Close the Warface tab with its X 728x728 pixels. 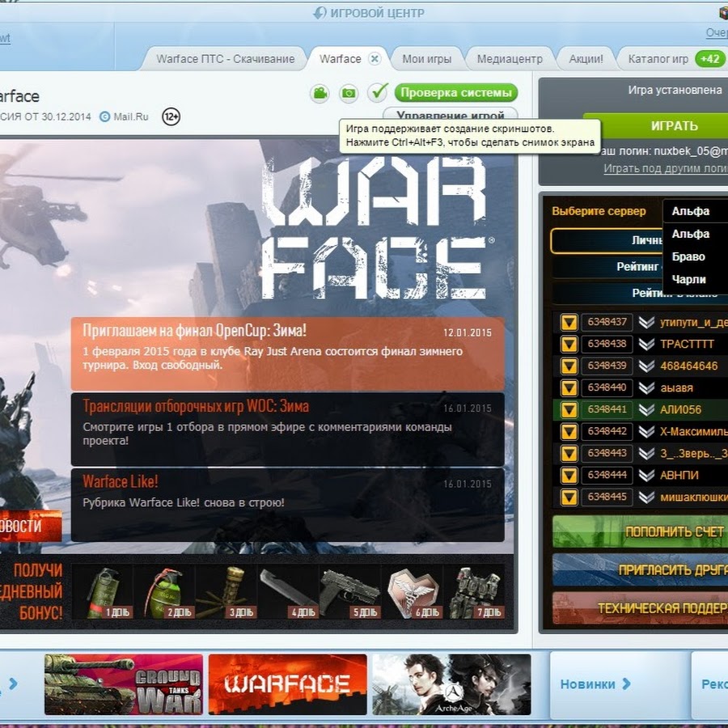pos(375,59)
